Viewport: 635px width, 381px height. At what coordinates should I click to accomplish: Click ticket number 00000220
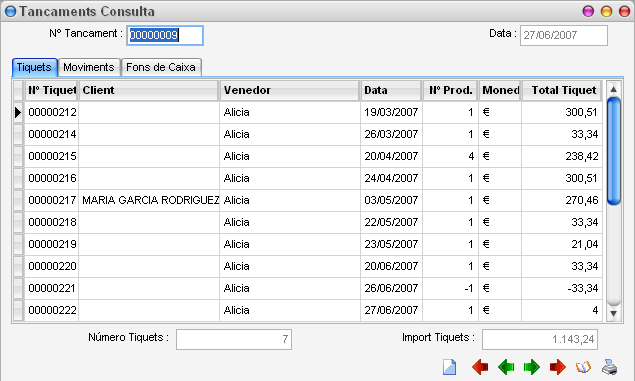(x=52, y=266)
